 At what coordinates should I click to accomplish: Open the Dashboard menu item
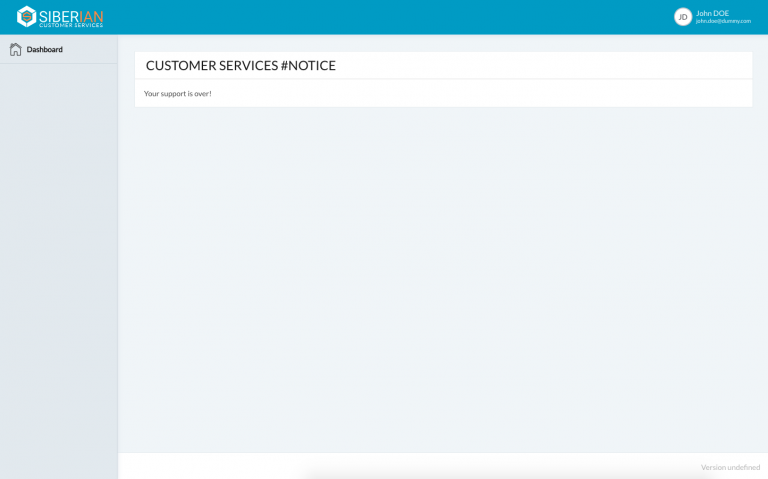(x=44, y=49)
